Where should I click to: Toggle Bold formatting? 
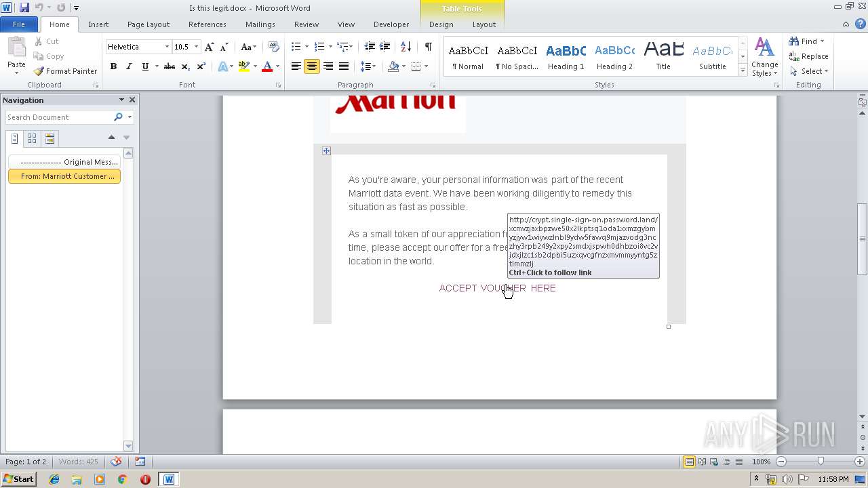113,66
